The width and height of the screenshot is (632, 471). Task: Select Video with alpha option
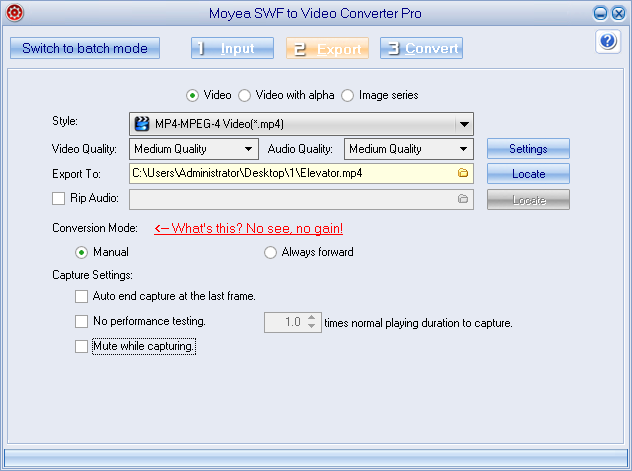click(244, 95)
